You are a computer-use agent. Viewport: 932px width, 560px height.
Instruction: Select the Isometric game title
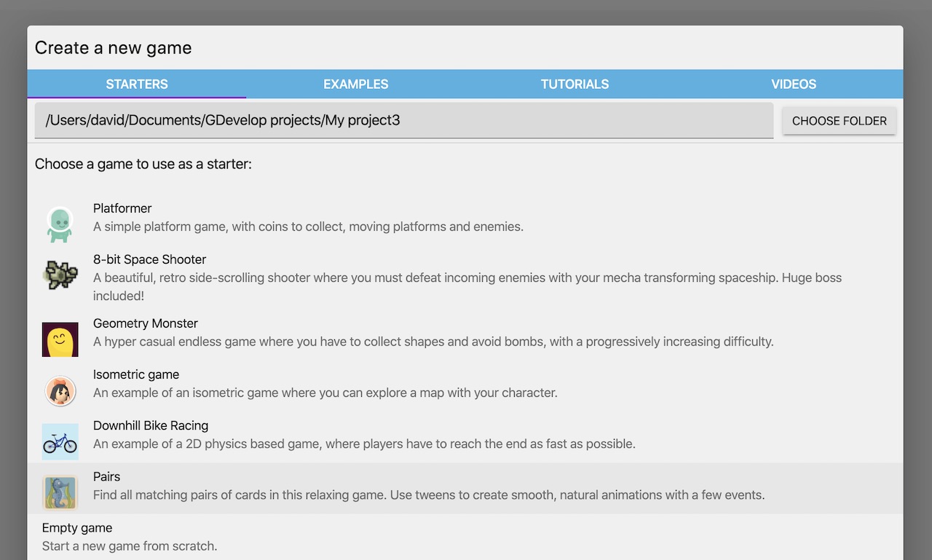[136, 374]
